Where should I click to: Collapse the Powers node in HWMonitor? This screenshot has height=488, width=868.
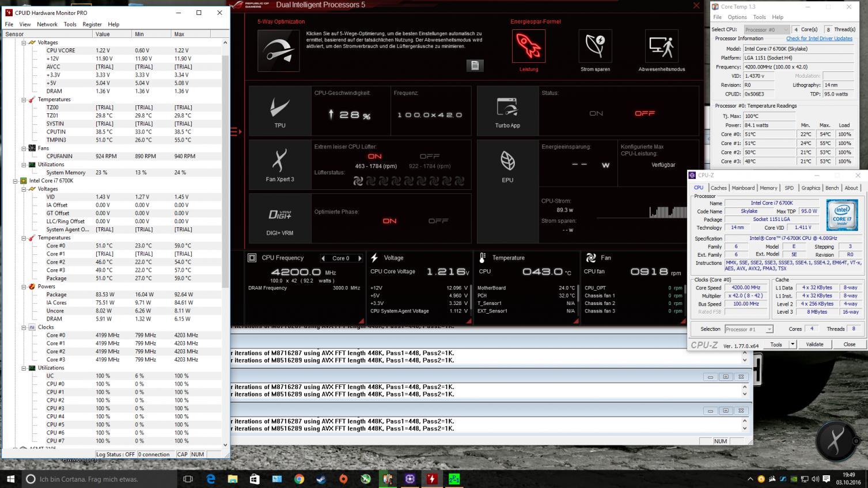[x=24, y=287]
